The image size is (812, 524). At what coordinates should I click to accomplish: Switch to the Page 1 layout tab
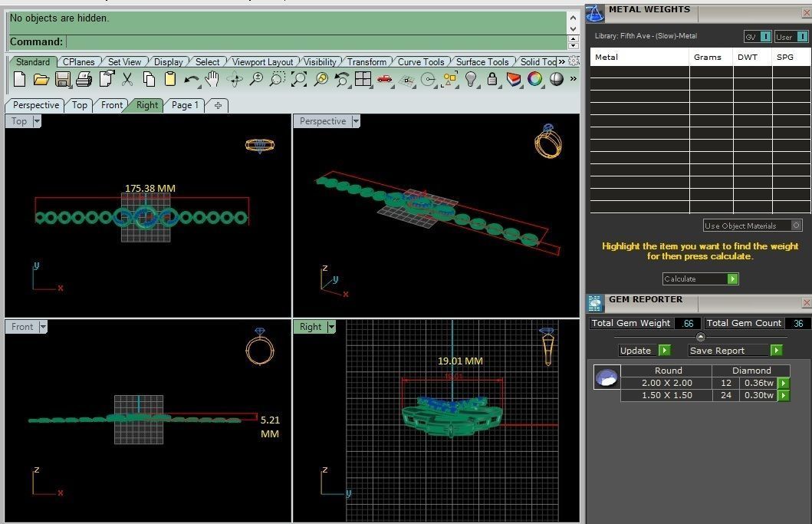point(185,105)
